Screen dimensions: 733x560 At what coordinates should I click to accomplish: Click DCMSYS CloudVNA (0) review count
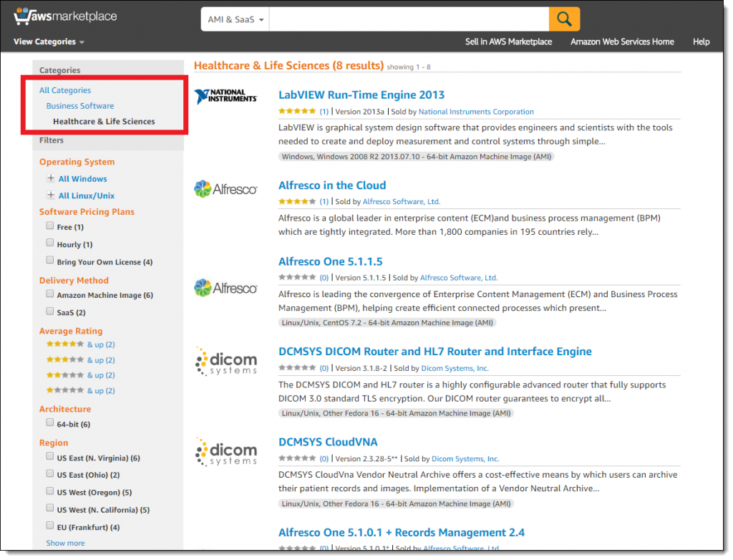(x=324, y=459)
